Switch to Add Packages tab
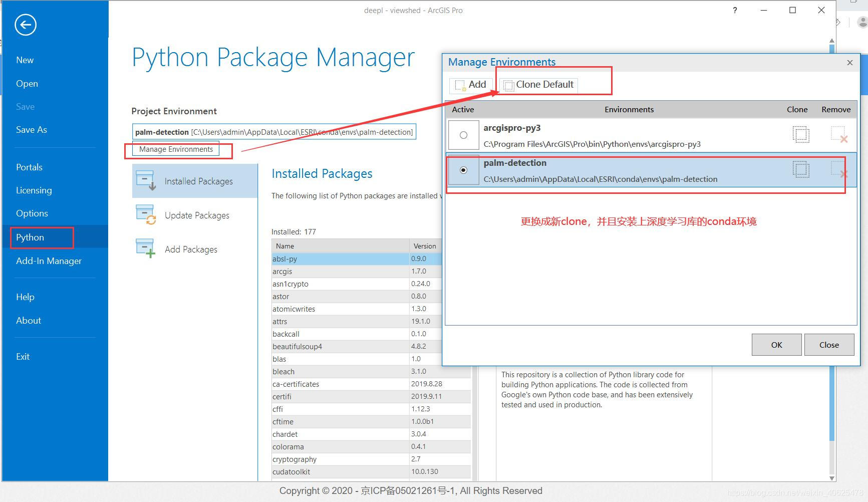 point(195,249)
